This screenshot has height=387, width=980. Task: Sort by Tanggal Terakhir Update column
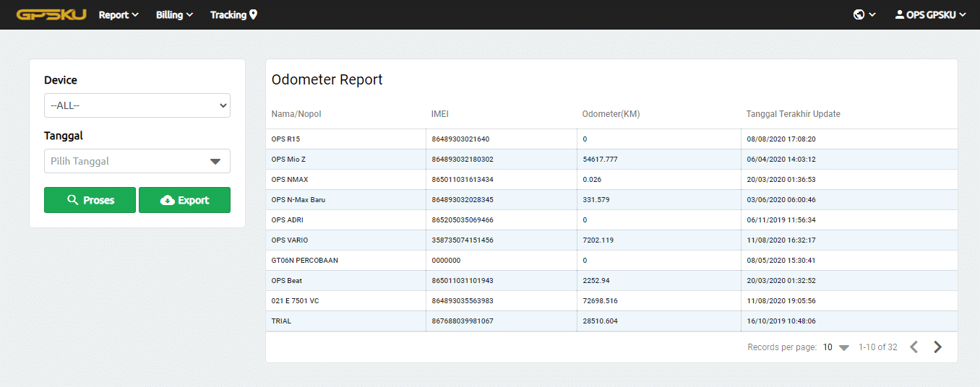[793, 114]
